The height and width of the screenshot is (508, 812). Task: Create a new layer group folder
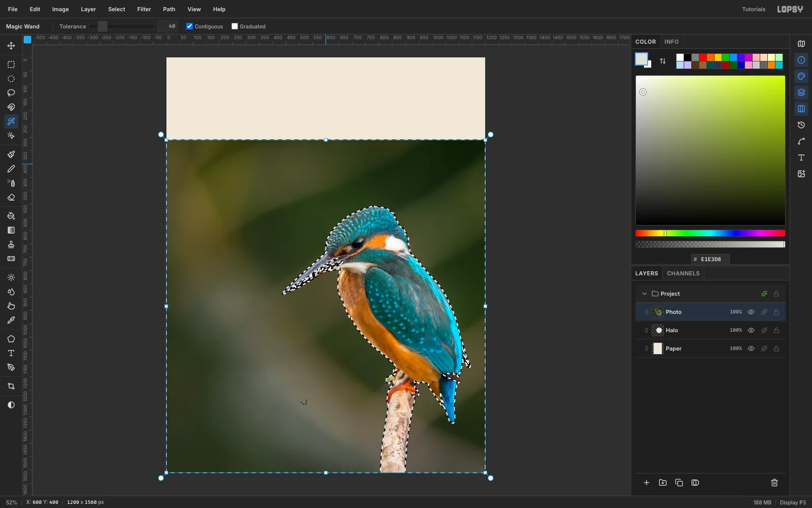(663, 483)
